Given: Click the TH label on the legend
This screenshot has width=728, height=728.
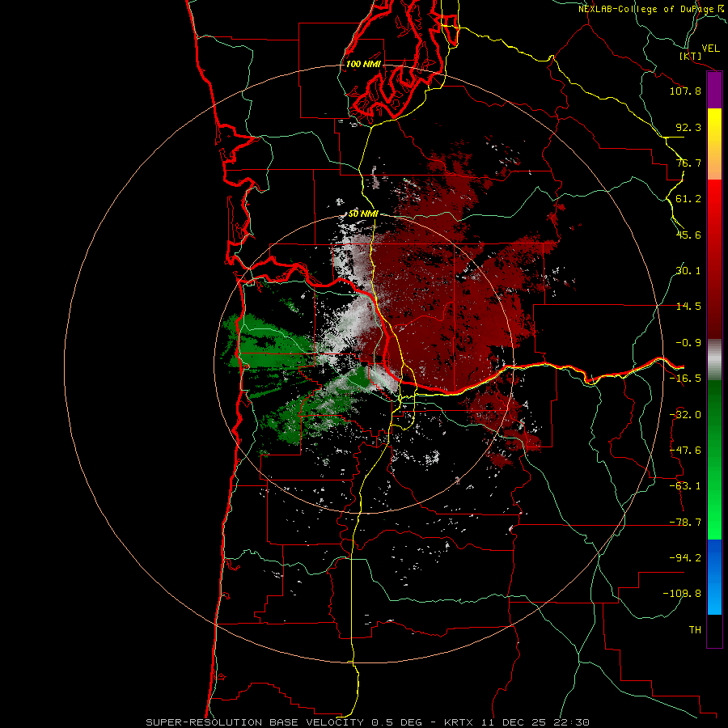Looking at the screenshot, I should click(x=695, y=630).
